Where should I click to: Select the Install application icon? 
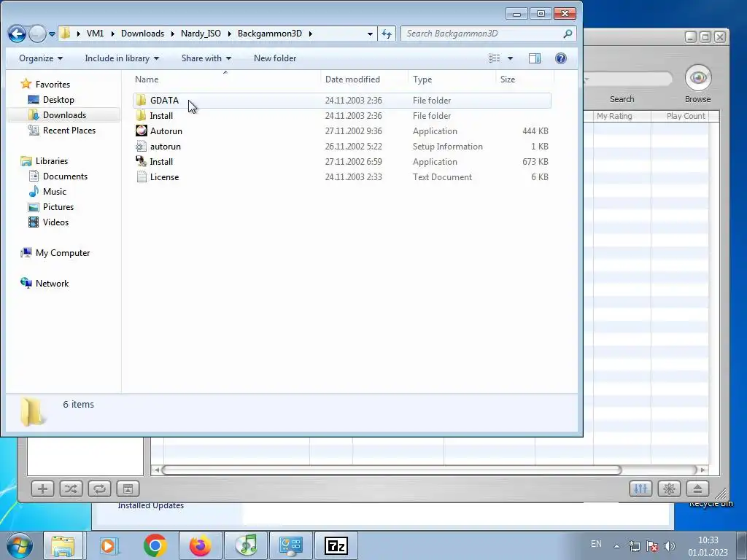[141, 161]
